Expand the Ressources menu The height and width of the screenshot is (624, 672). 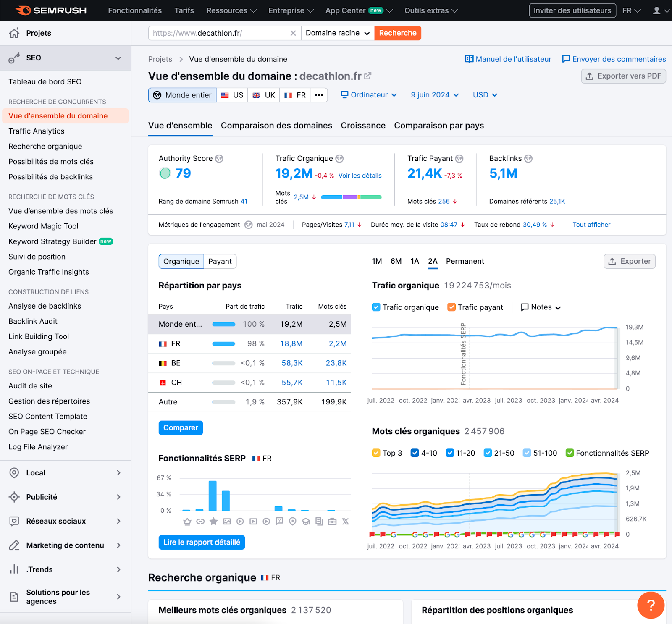tap(231, 10)
